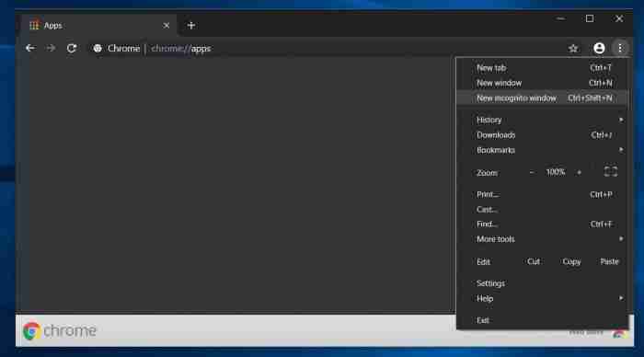Expand the More tools submenu
Viewport: 644px width, 357px height.
click(x=542, y=239)
